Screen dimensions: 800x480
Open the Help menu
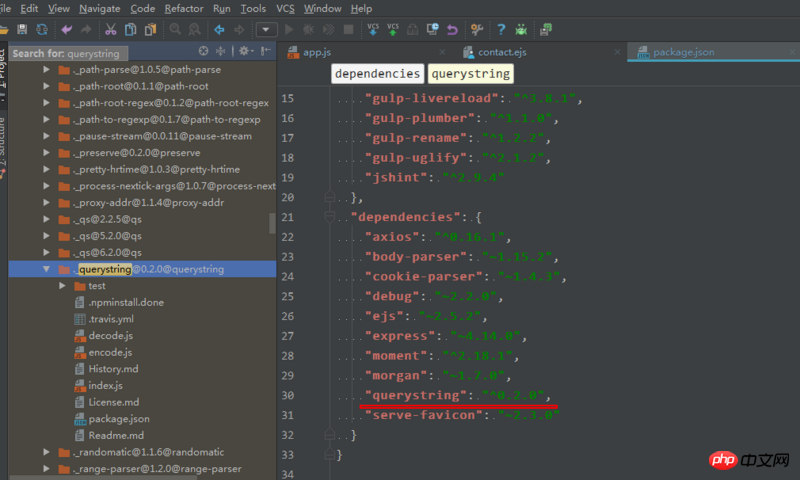tap(361, 9)
